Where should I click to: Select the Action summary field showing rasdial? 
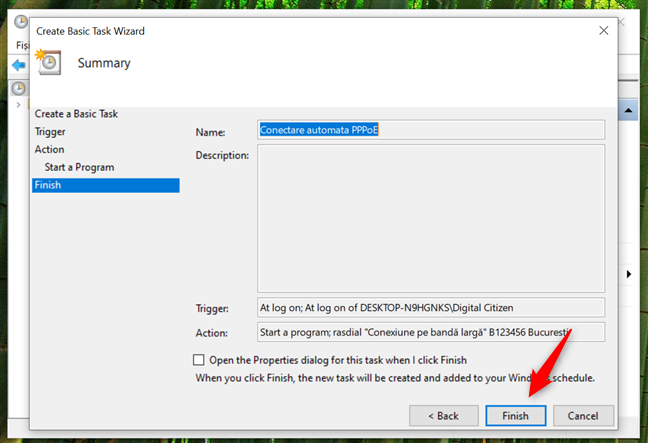(x=430, y=332)
